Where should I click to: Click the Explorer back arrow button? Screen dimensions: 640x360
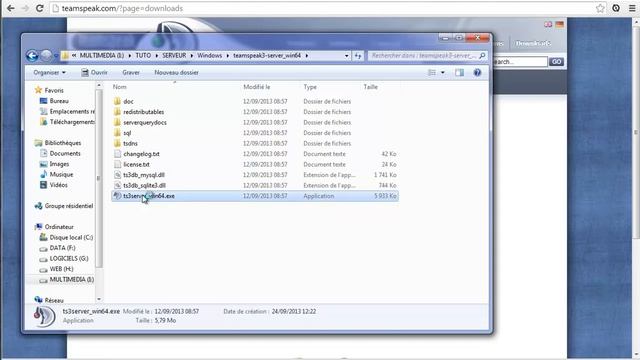tap(32, 56)
